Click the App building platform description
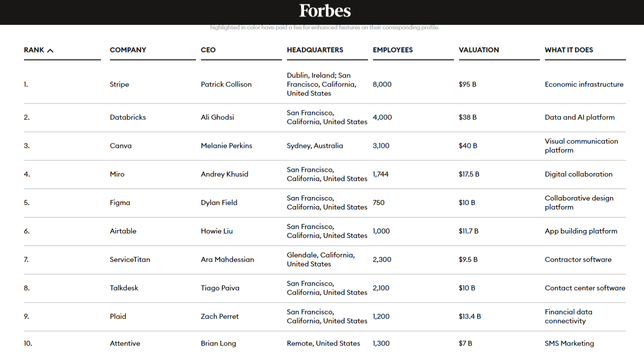The height and width of the screenshot is (354, 644). 581,231
